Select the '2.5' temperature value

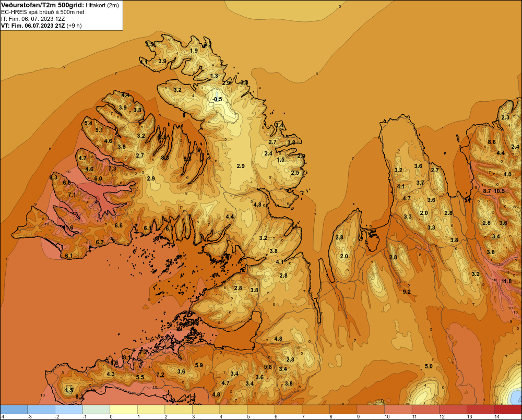(295, 173)
